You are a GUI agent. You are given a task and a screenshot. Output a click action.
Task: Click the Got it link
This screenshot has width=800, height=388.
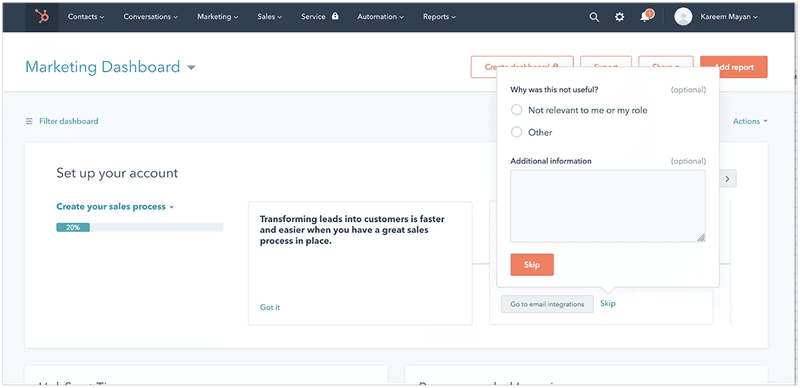(x=270, y=307)
